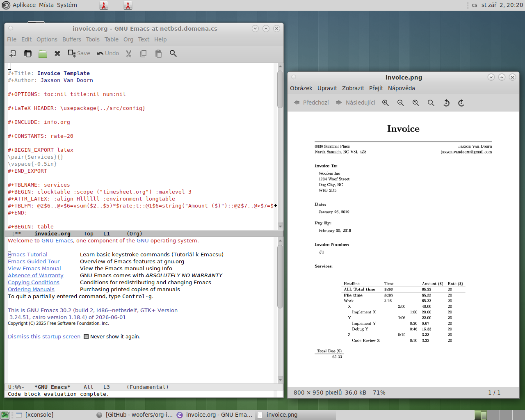The image size is (525, 420).
Task: Open the Copying Conditions link
Action: (x=34, y=283)
